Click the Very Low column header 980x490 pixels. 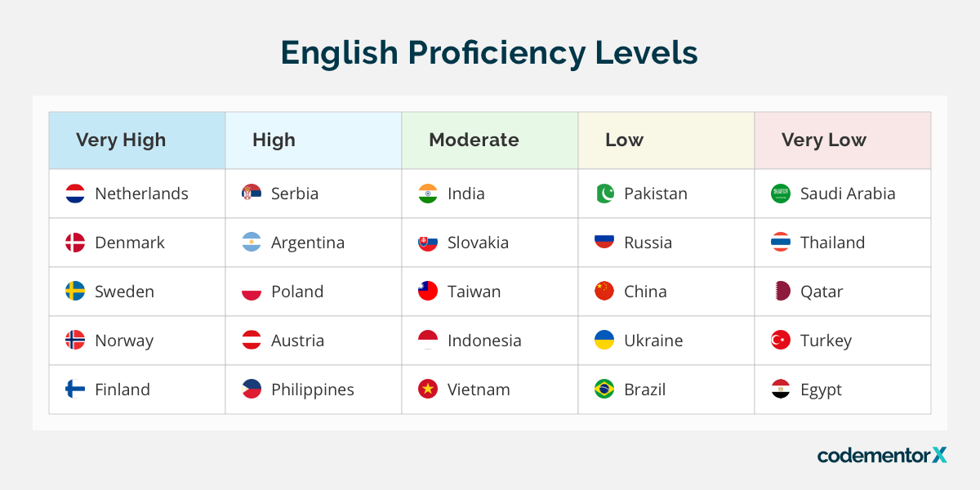click(823, 140)
